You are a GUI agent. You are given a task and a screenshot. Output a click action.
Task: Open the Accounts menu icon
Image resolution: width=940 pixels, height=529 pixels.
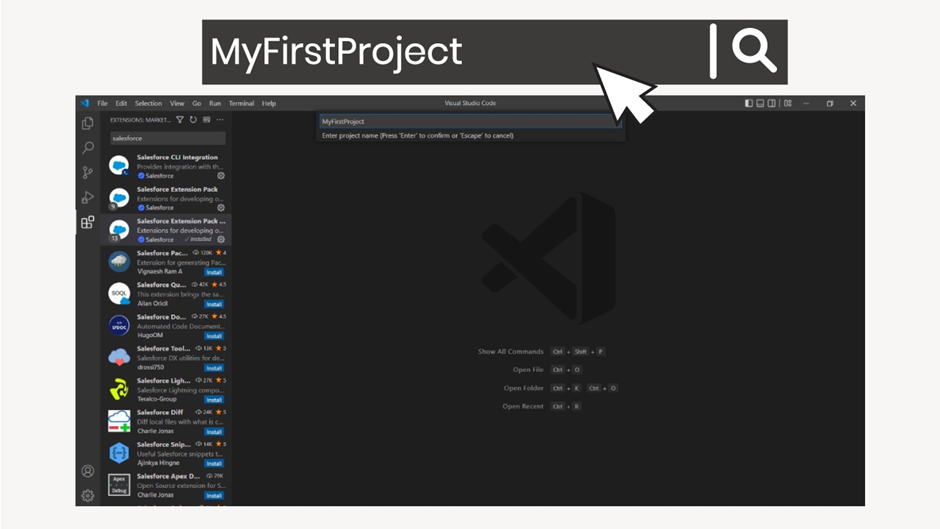(88, 471)
